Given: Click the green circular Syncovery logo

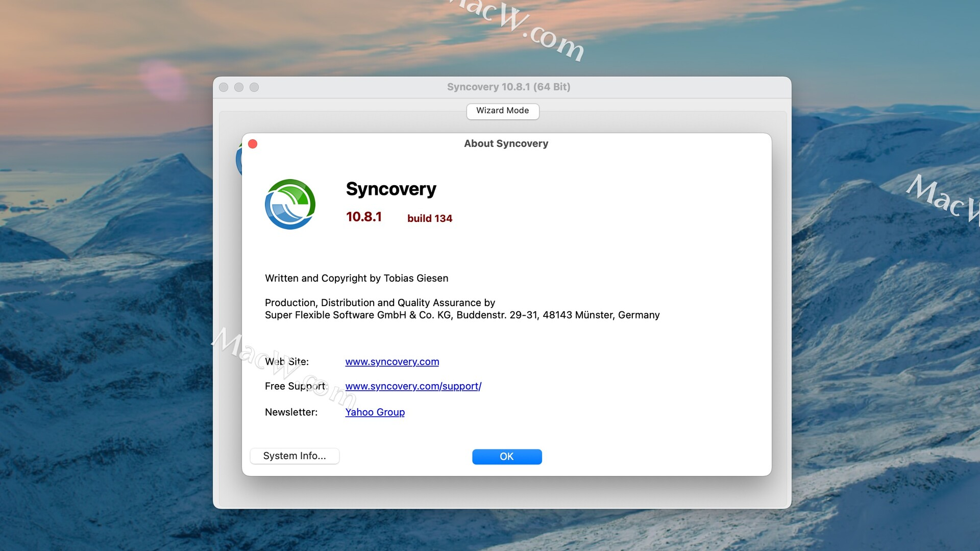Looking at the screenshot, I should [x=289, y=204].
